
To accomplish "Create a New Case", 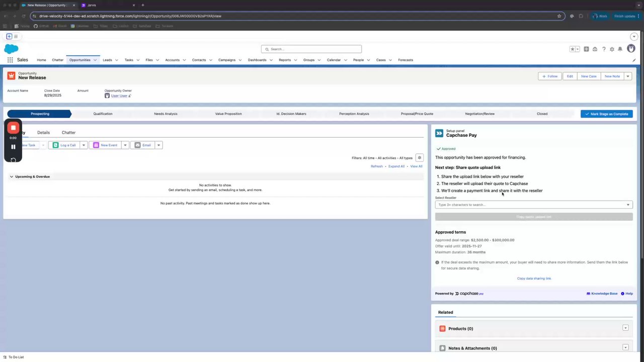I will coord(589,76).
